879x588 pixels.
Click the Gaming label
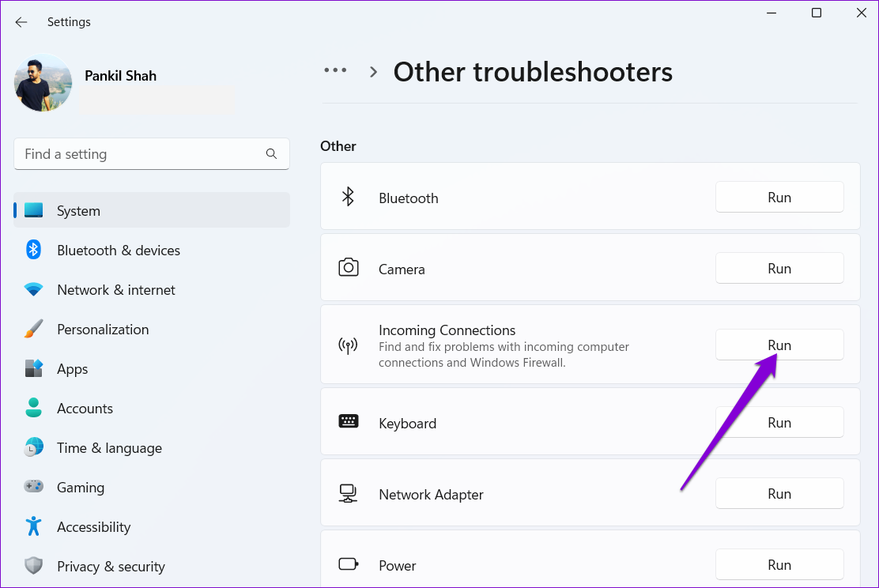[81, 487]
